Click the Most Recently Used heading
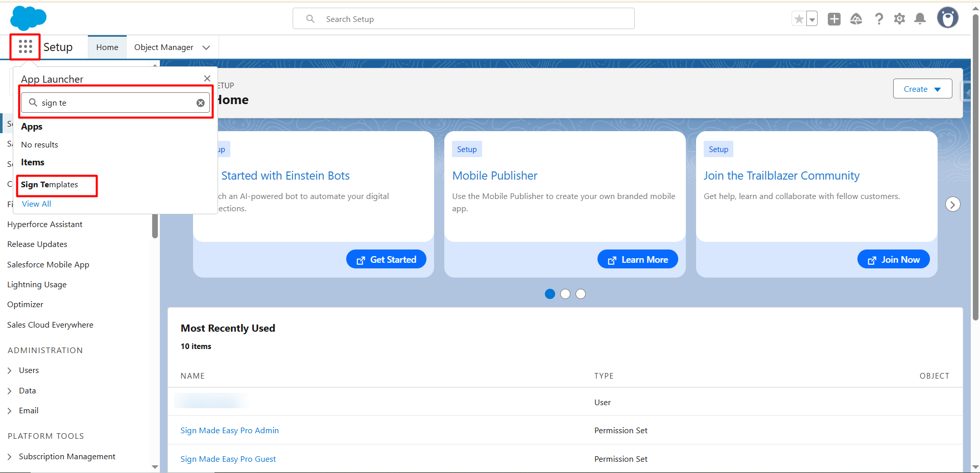This screenshot has width=980, height=473. 228,328
